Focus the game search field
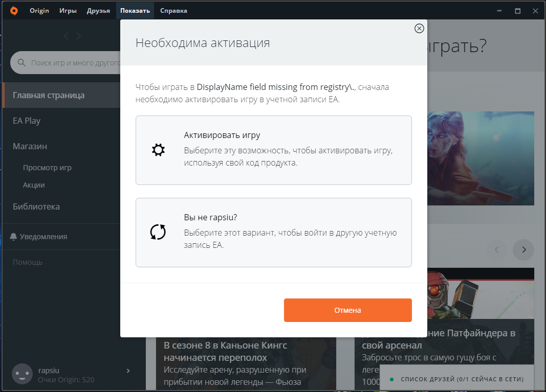Image resolution: width=546 pixels, height=392 pixels. (65, 63)
